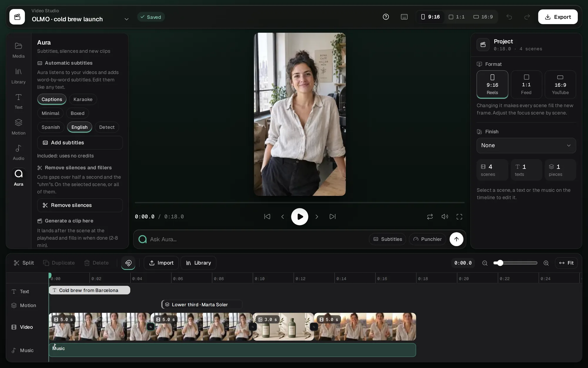588x368 pixels.
Task: Click the transition icon after the bottle clip
Action: [314, 327]
